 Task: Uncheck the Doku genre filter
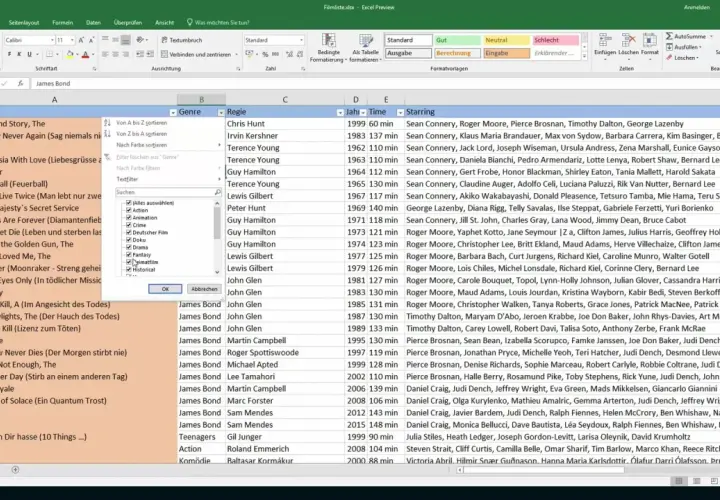[129, 240]
